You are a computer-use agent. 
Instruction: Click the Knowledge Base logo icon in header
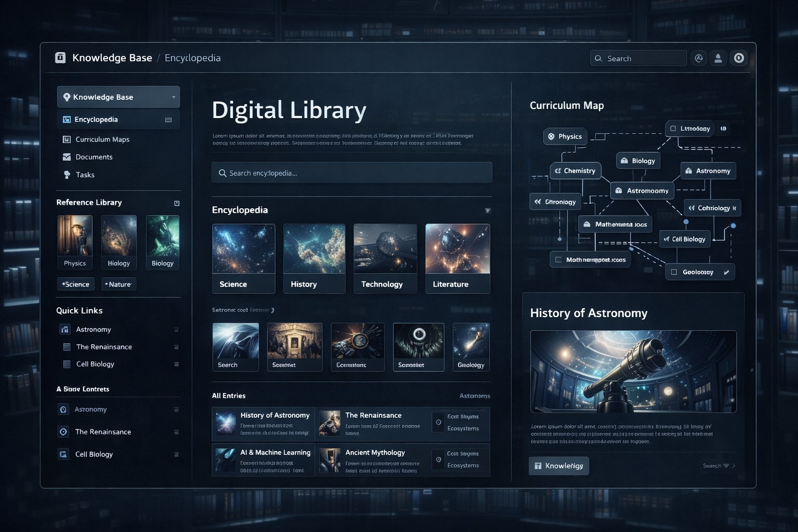tap(60, 58)
